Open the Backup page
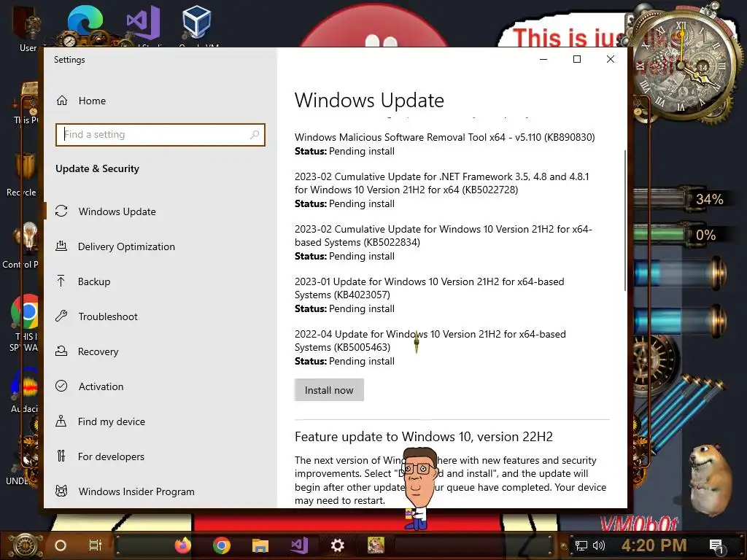 (94, 281)
